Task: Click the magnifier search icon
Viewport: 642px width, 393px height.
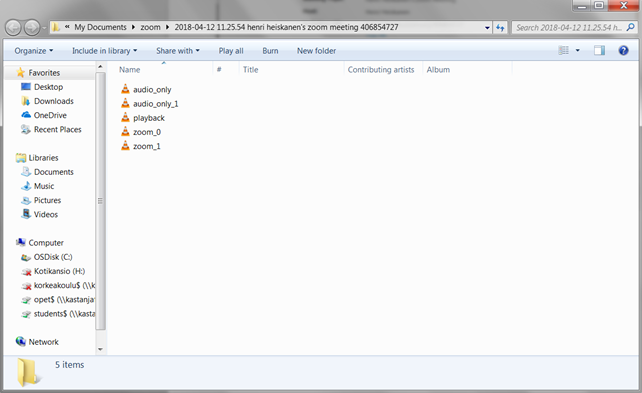Action: click(631, 27)
